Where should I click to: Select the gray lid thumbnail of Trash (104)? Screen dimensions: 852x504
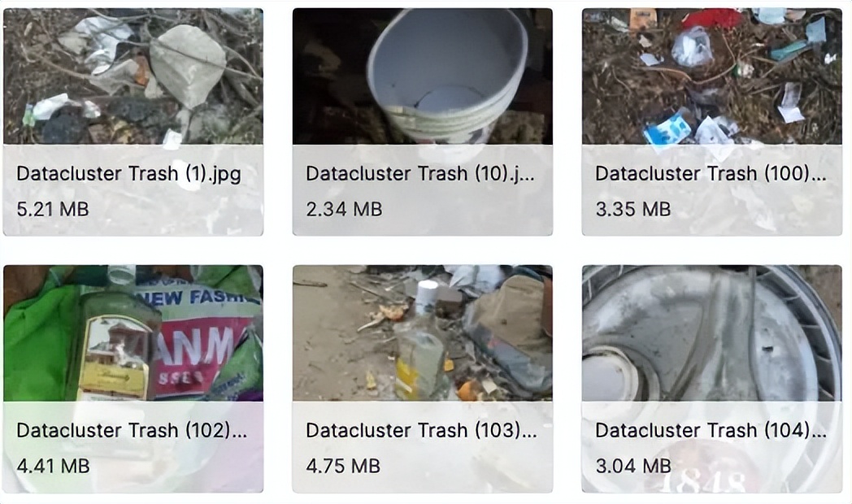point(712,333)
